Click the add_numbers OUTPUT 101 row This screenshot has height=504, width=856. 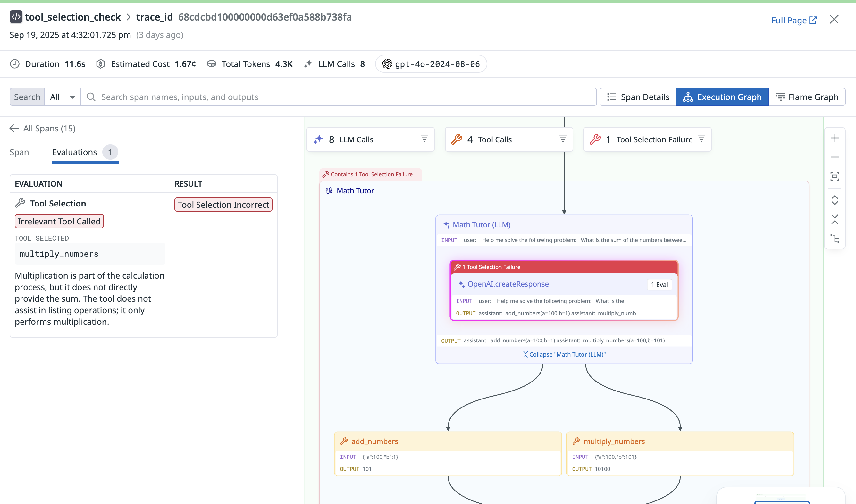point(448,469)
